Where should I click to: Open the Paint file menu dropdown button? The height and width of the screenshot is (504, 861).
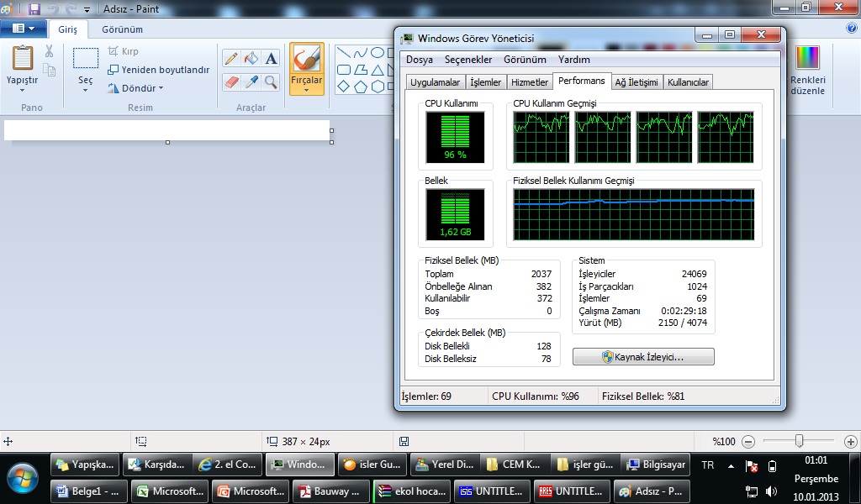23,29
